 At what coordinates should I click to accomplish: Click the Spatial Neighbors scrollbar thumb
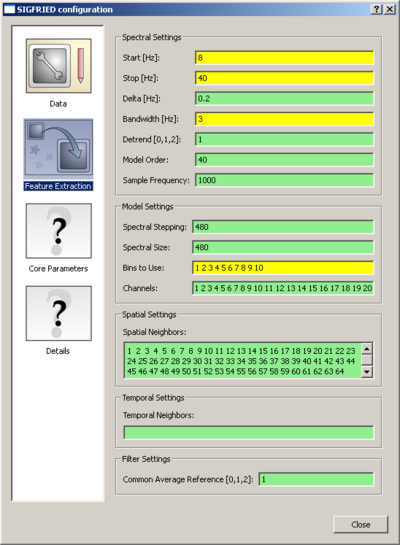pos(367,359)
